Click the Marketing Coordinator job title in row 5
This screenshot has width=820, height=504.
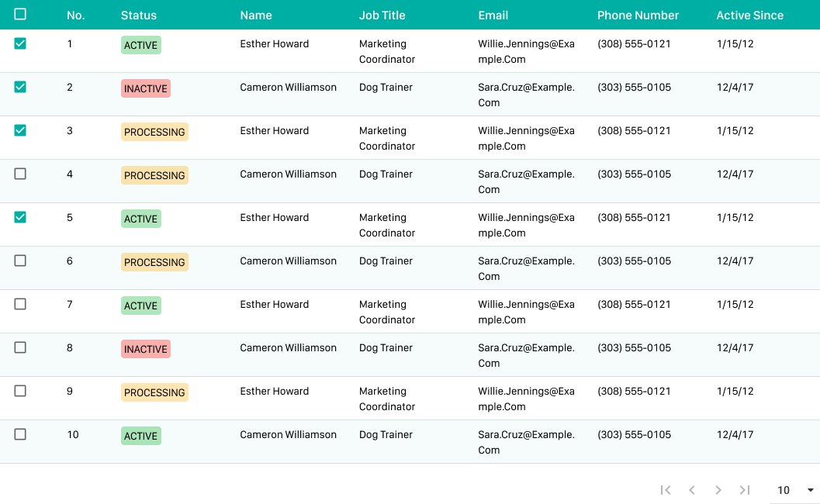(x=387, y=225)
